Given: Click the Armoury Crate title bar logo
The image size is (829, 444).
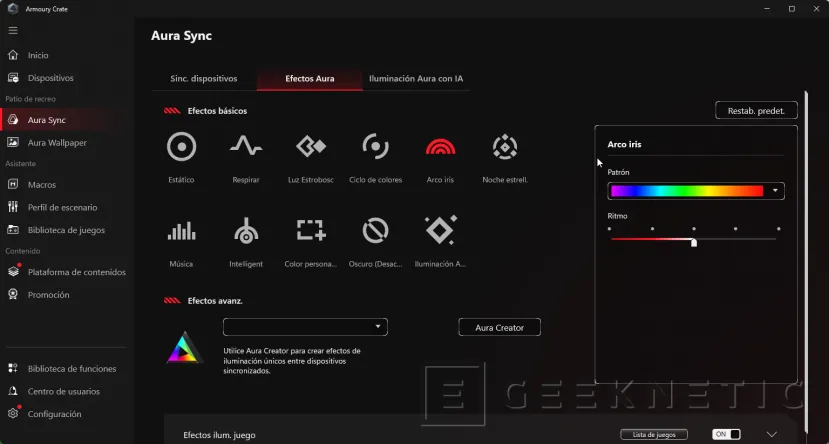Looking at the screenshot, I should click(13, 9).
